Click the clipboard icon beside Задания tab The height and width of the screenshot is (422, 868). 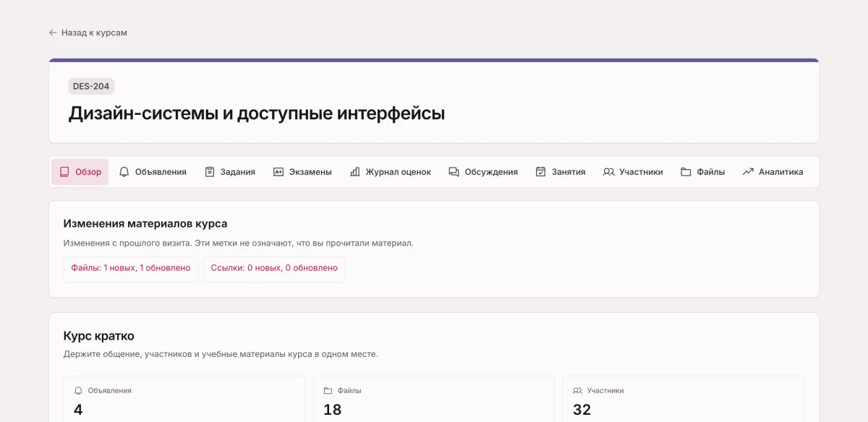pos(210,172)
